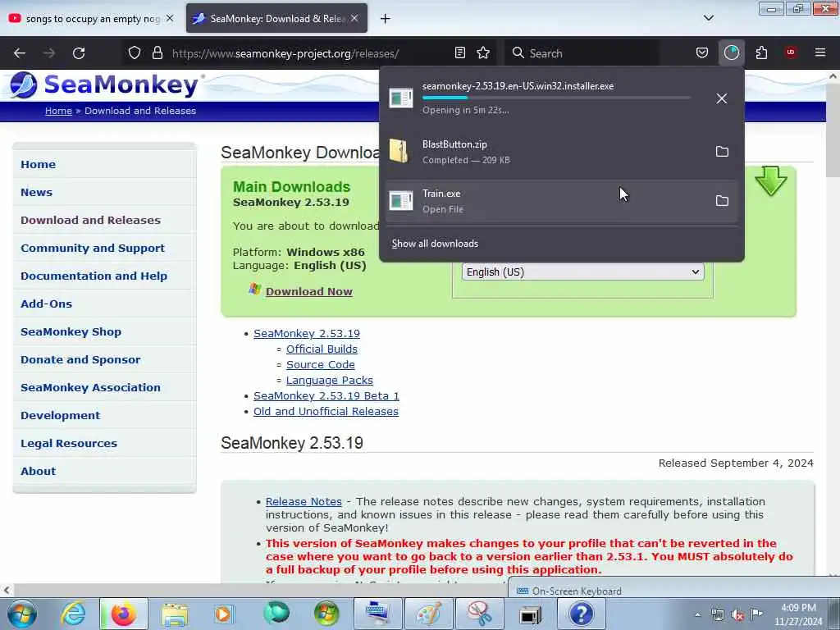Open the Extensions puzzle-piece icon
The width and height of the screenshot is (840, 630).
pos(761,52)
